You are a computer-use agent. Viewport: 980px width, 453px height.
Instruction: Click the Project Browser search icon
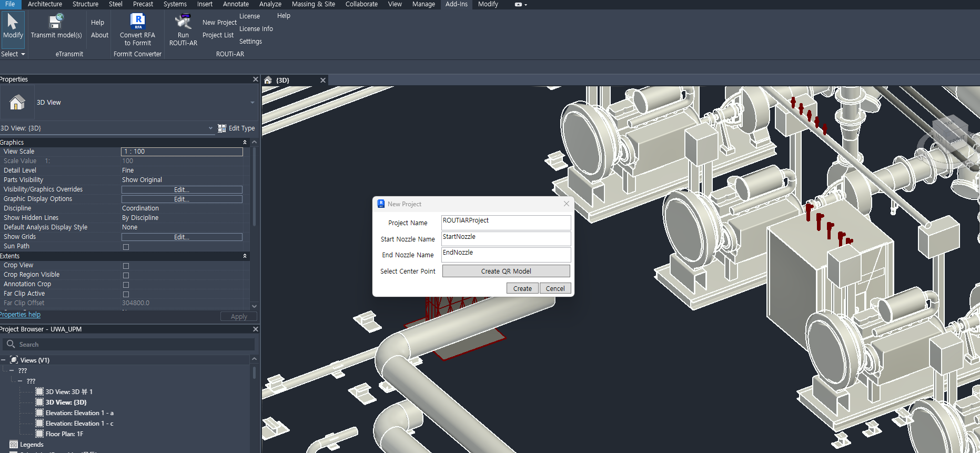click(11, 344)
